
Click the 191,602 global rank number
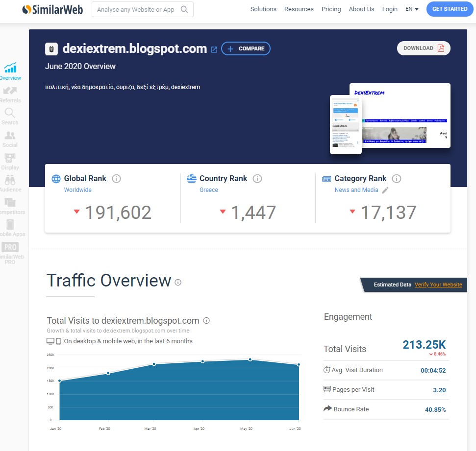(x=118, y=213)
